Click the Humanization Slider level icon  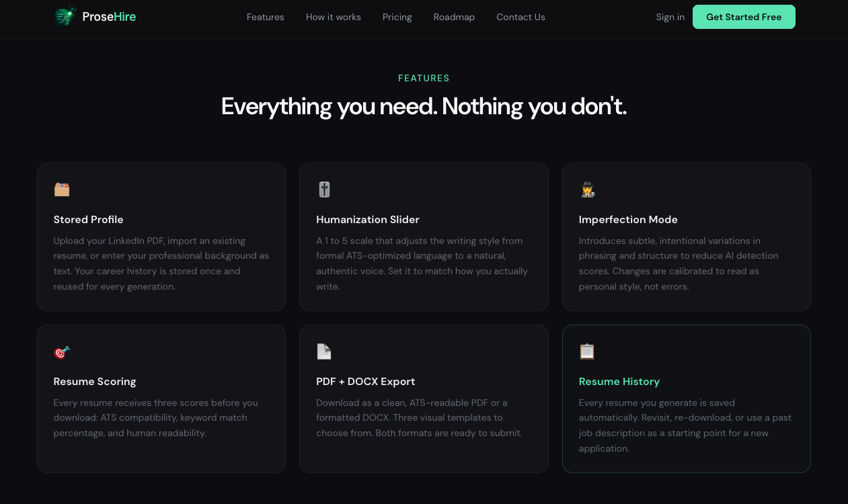coord(324,190)
